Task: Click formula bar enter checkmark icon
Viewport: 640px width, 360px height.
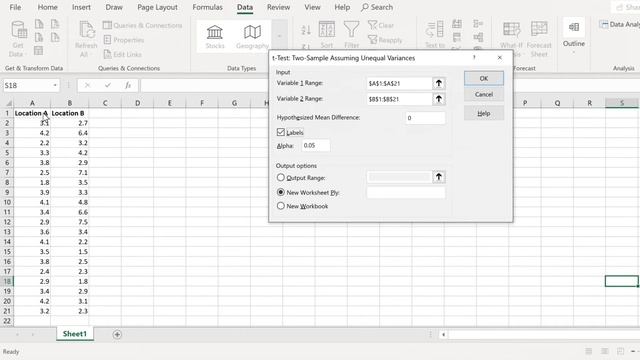Action: [x=108, y=85]
